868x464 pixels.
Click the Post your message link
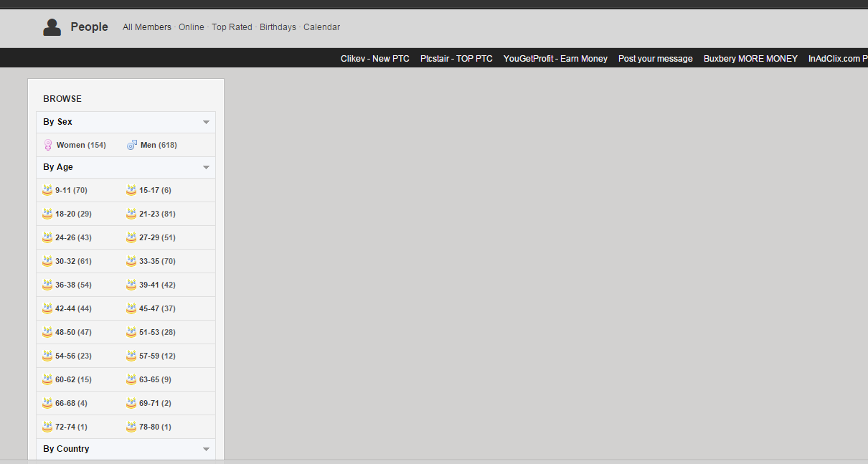[x=655, y=59]
